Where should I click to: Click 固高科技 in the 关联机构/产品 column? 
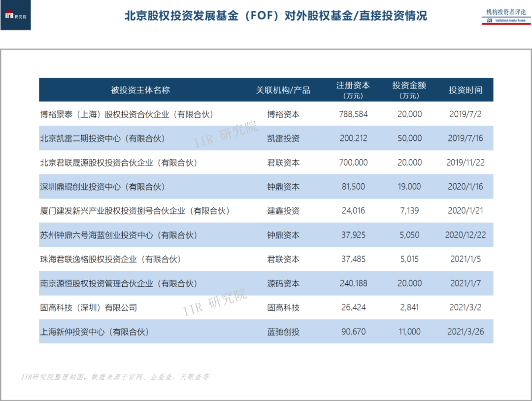tap(283, 308)
